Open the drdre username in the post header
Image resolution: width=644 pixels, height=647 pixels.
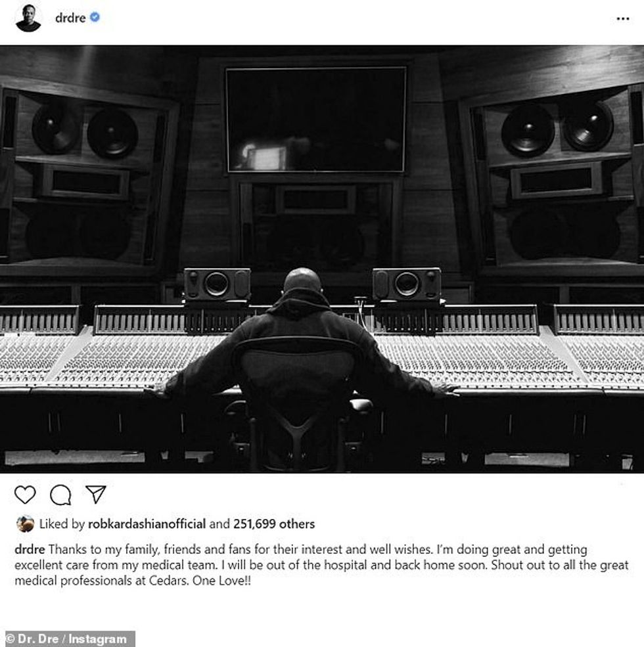pos(70,18)
